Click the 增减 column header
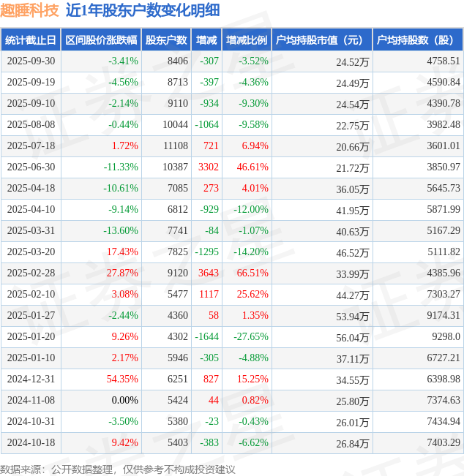The height and width of the screenshot is (476, 464). 207,40
